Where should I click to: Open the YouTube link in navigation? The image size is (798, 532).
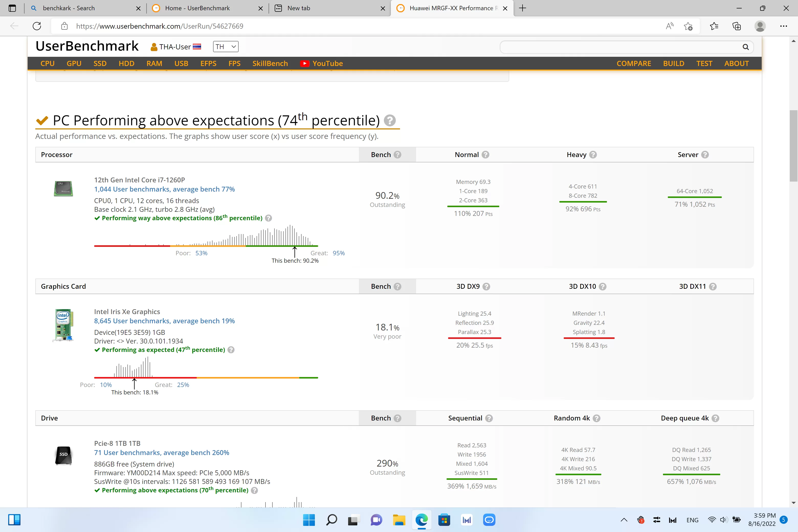point(321,63)
